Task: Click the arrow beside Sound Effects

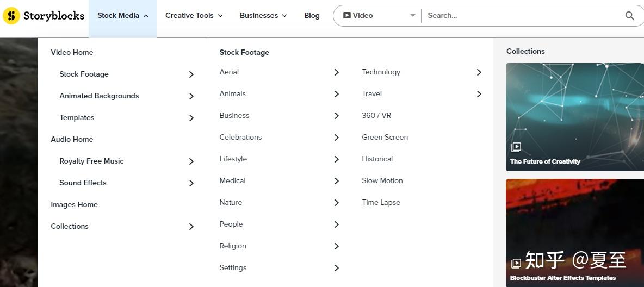Action: [191, 183]
